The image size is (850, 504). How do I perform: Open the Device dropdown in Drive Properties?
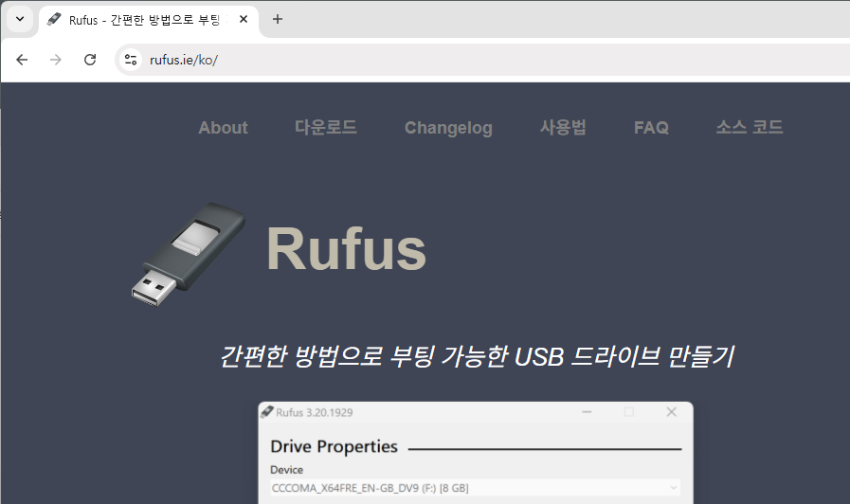coord(476,488)
